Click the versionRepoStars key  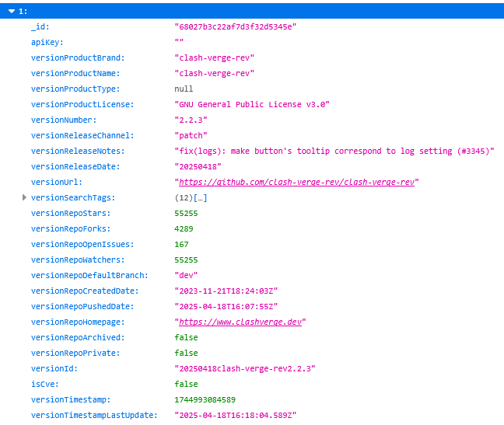coord(71,213)
